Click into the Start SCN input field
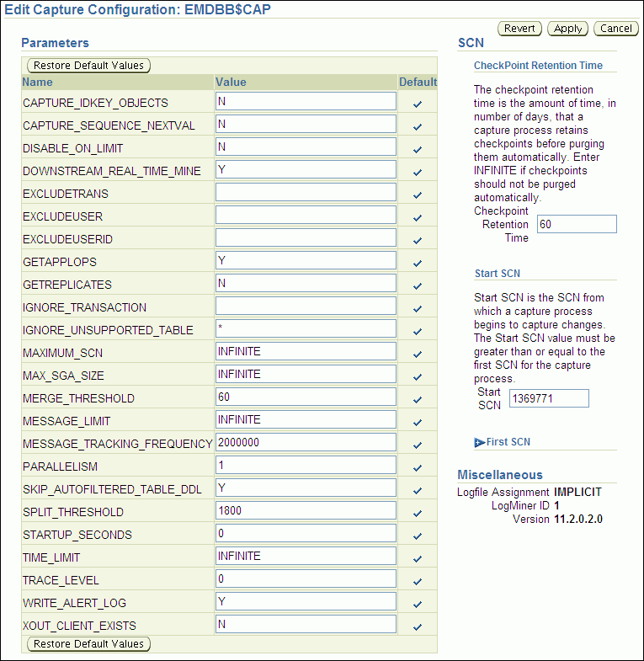 pos(548,398)
